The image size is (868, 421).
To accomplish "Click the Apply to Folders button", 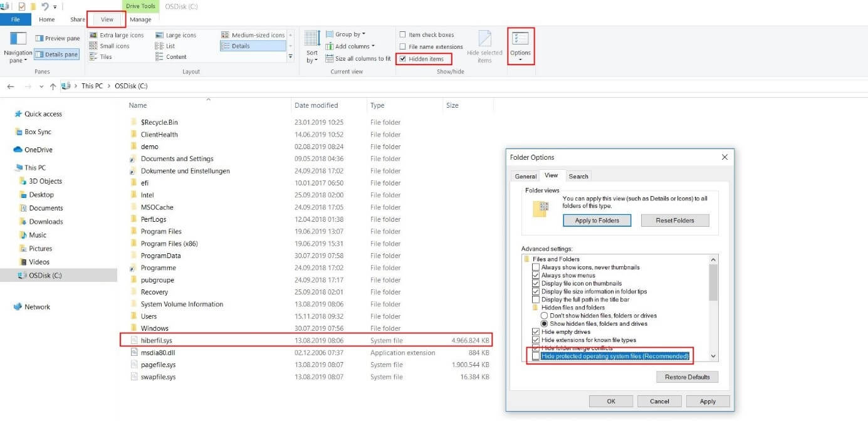I will 597,220.
